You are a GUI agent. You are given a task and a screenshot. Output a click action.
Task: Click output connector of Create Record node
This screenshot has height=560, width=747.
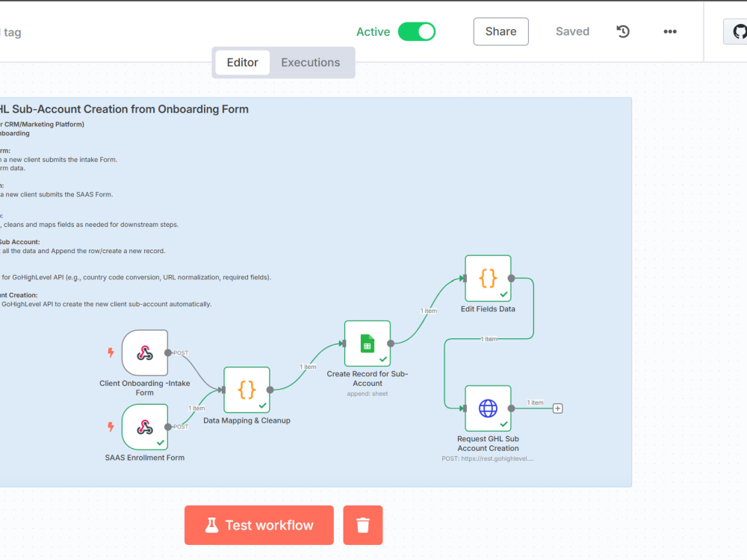tap(391, 343)
